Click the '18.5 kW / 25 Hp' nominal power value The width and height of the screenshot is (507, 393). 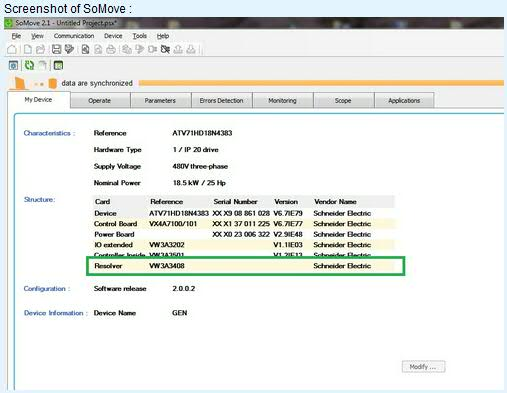pos(199,183)
